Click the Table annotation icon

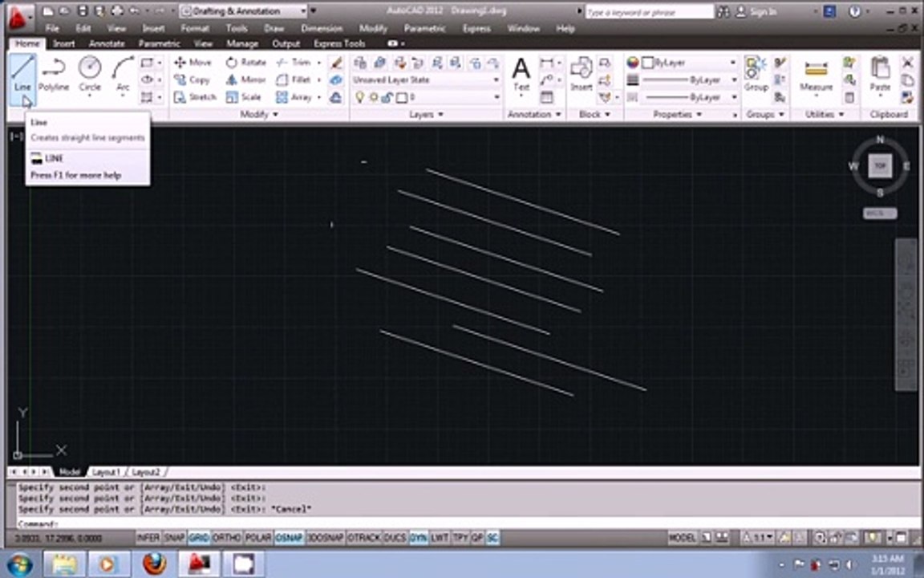point(547,96)
